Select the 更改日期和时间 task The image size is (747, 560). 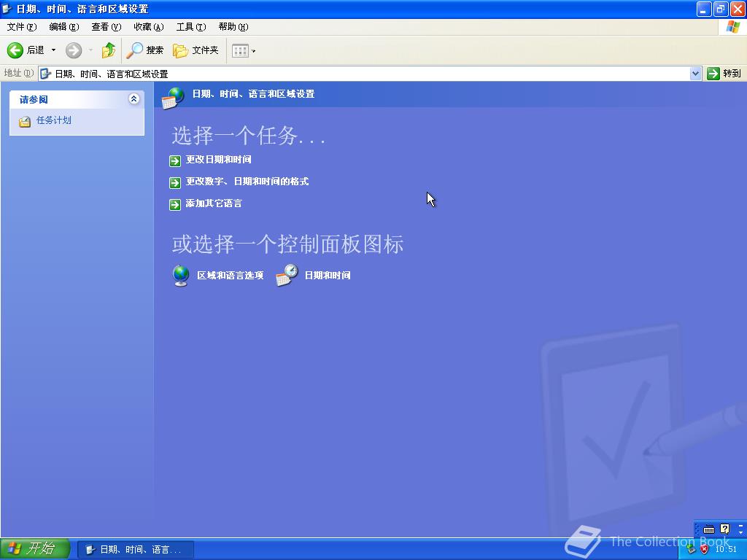(219, 160)
